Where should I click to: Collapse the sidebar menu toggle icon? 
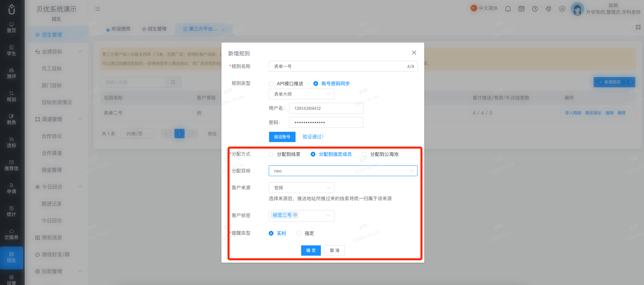coord(98,9)
